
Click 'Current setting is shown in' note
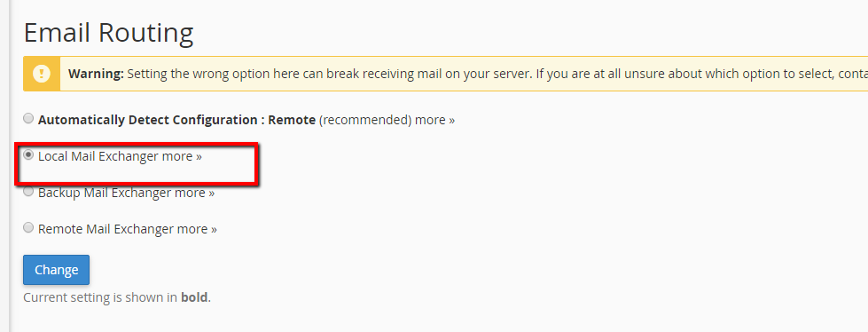(100, 297)
